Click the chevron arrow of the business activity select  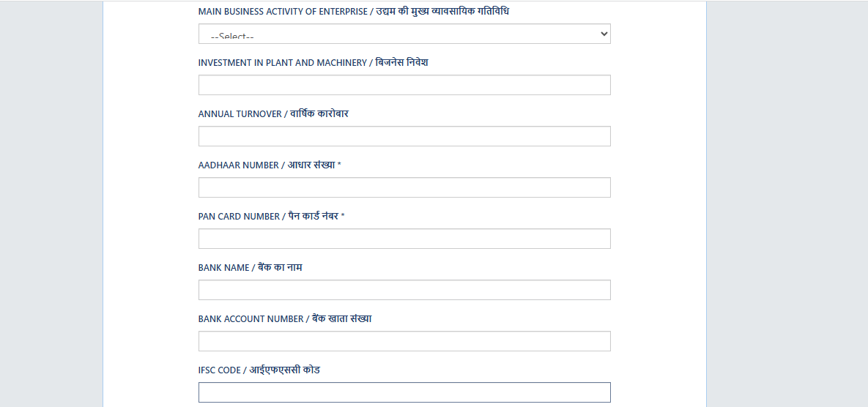pos(604,34)
